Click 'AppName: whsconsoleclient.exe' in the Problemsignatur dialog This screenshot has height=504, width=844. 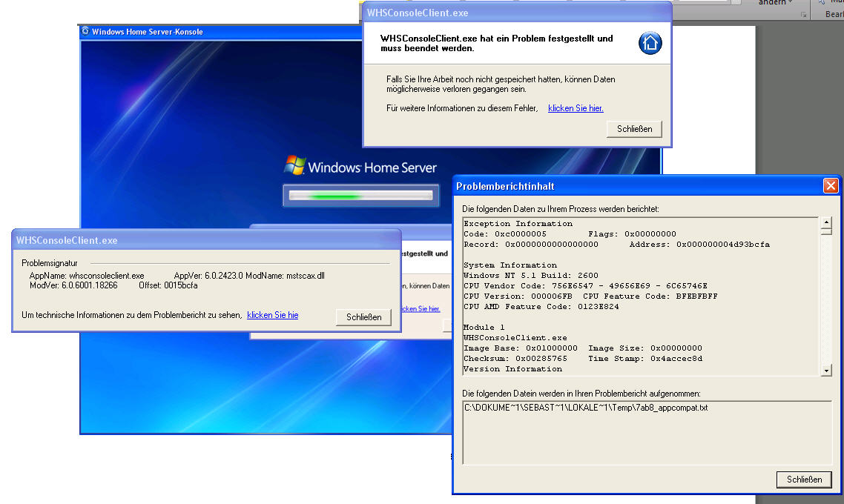(87, 276)
